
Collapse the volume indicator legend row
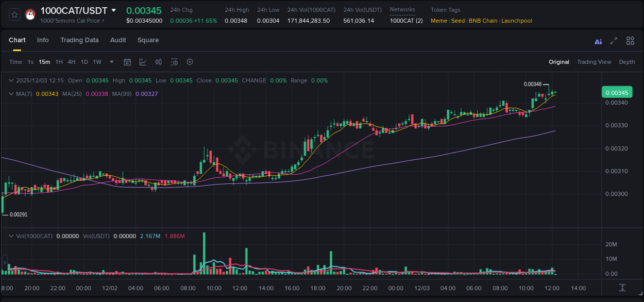click(11, 236)
